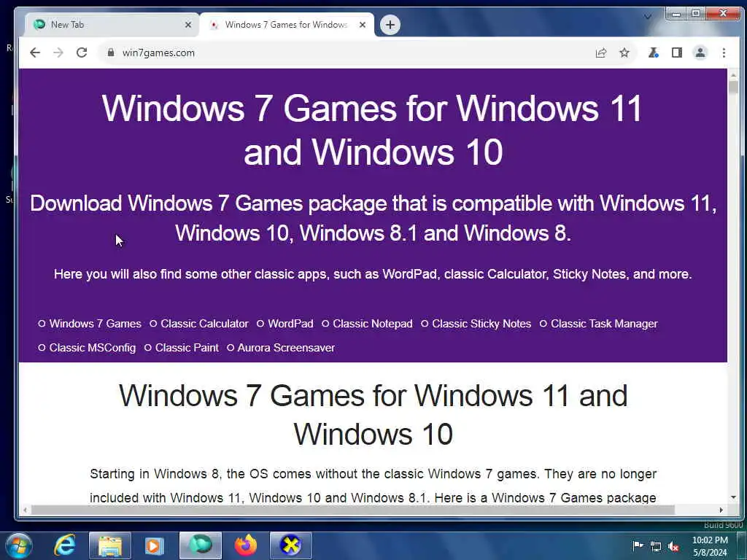
Task: Click the horizontal scrollbar thumb
Action: (352, 510)
